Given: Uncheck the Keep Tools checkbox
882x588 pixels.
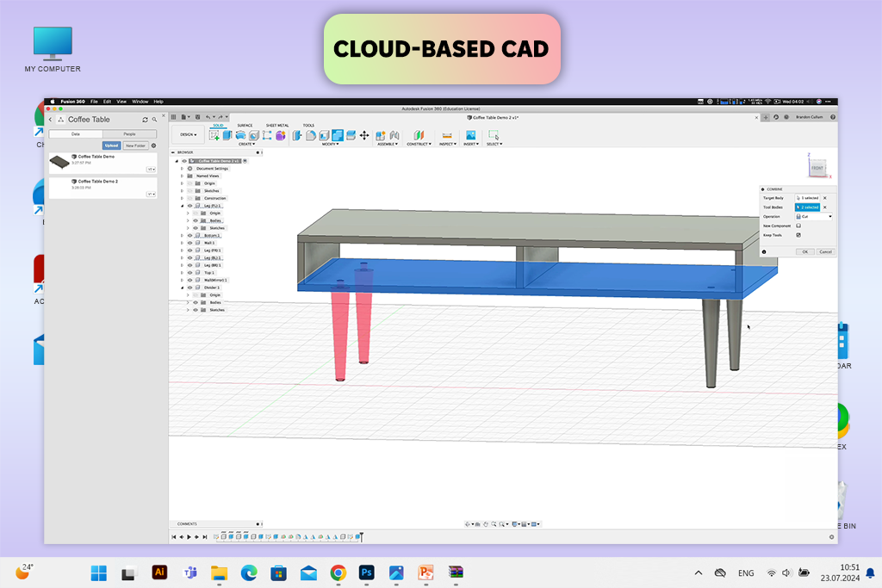Looking at the screenshot, I should point(798,235).
